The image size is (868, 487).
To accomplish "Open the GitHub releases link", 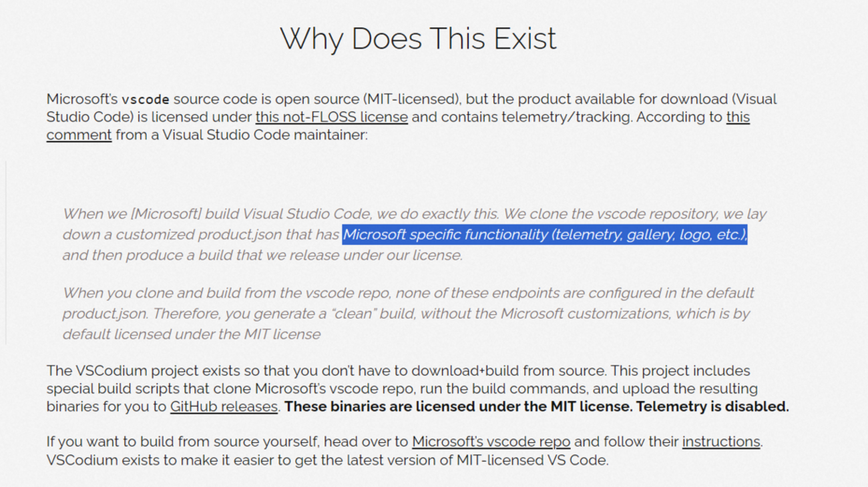I will click(224, 406).
